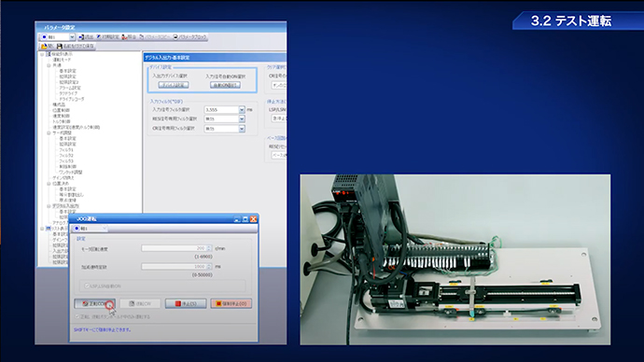The image size is (644, 362).
Task: Select One-touch Tuning (ワンタッチ調整) in the tree
Action: [x=71, y=173]
